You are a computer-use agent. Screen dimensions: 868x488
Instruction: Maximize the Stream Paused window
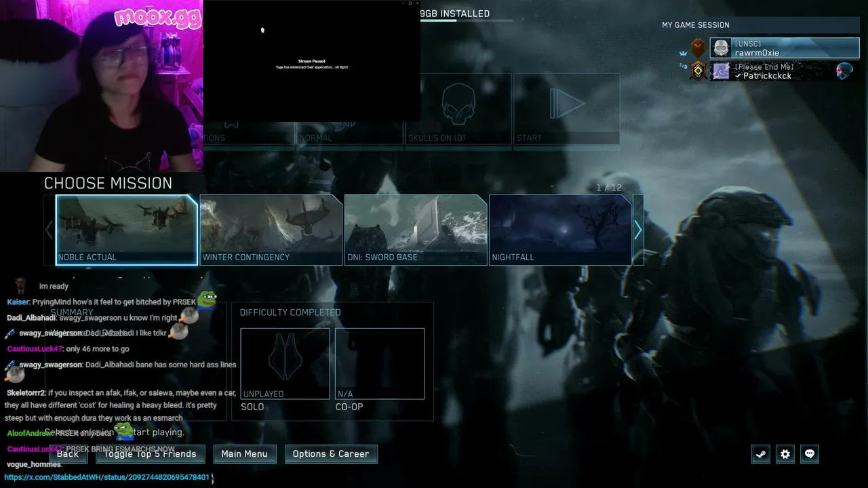point(410,3)
